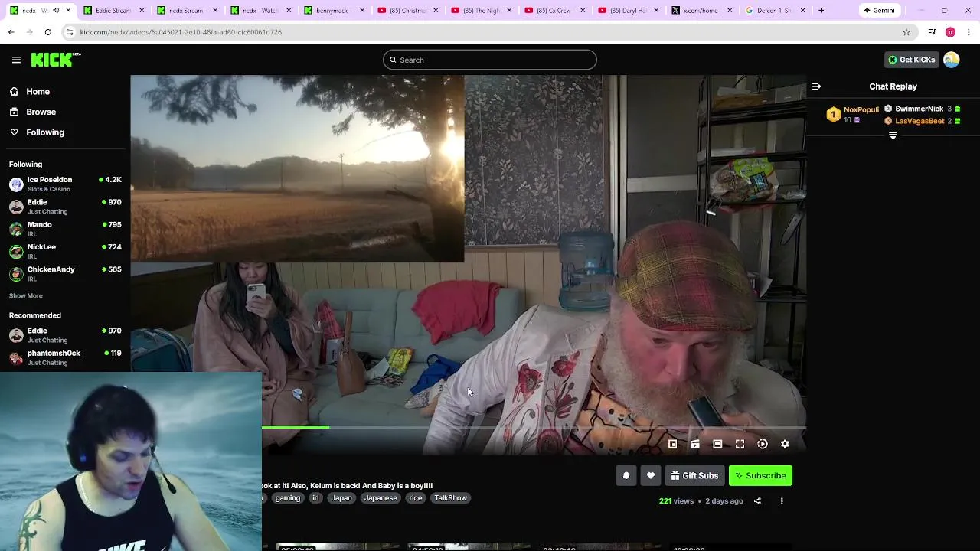This screenshot has width=980, height=551.
Task: Share this video
Action: (x=757, y=501)
